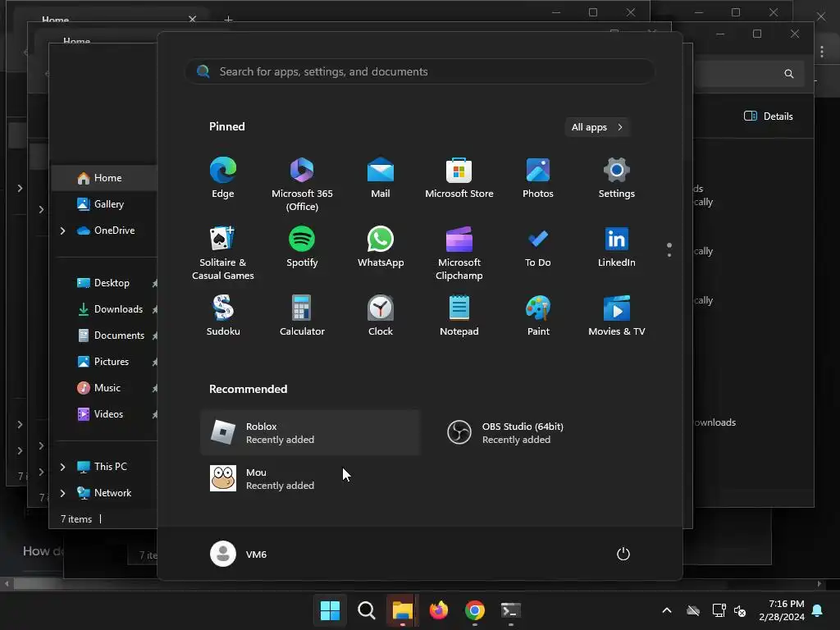Switch to File Explorer on taskbar

[402, 610]
